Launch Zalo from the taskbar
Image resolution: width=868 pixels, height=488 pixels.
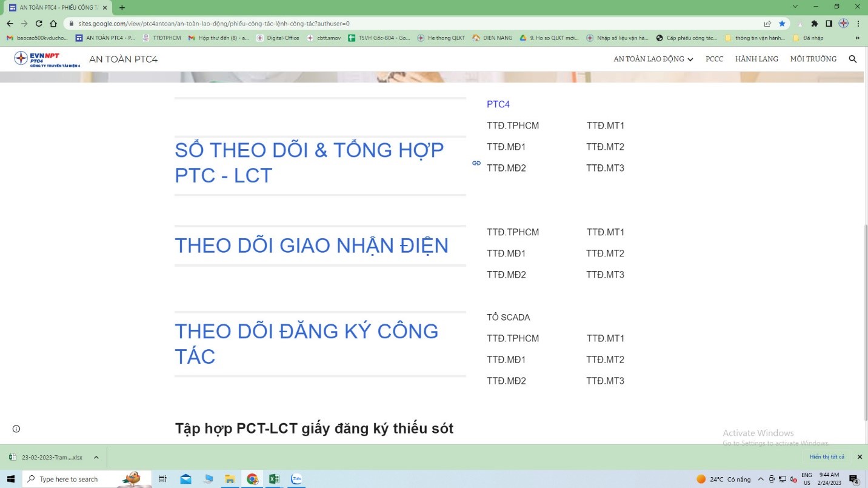click(296, 479)
